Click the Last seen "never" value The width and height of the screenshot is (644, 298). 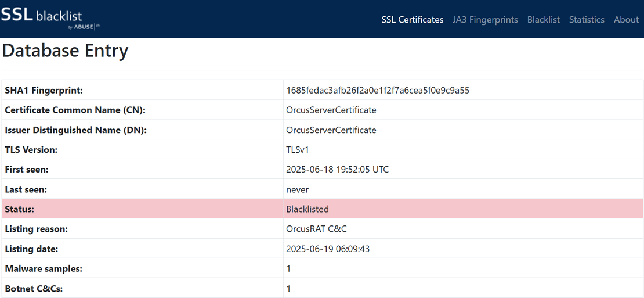click(x=297, y=189)
